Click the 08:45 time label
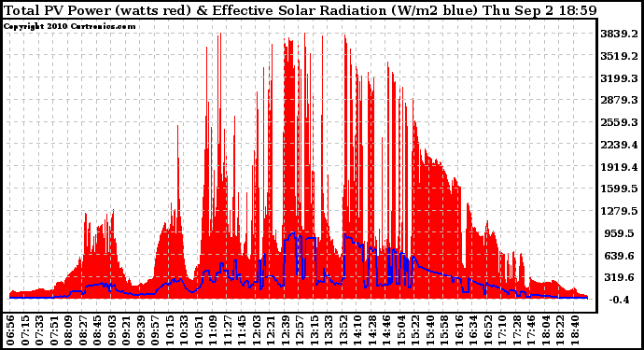 (97, 330)
